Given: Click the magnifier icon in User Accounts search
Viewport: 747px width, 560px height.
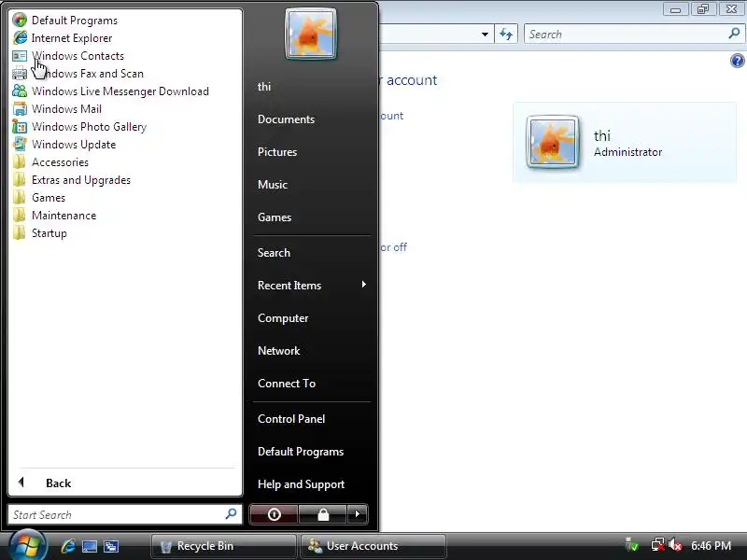Looking at the screenshot, I should point(734,34).
